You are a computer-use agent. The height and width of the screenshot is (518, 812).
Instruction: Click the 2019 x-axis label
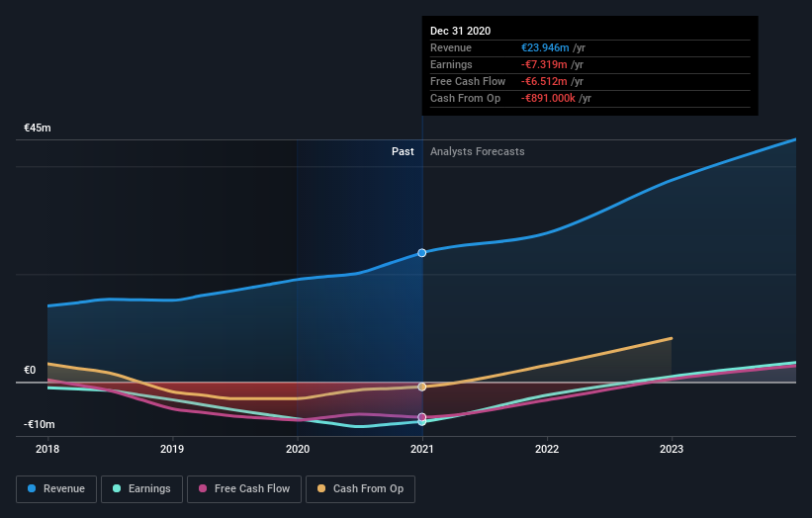click(x=172, y=449)
